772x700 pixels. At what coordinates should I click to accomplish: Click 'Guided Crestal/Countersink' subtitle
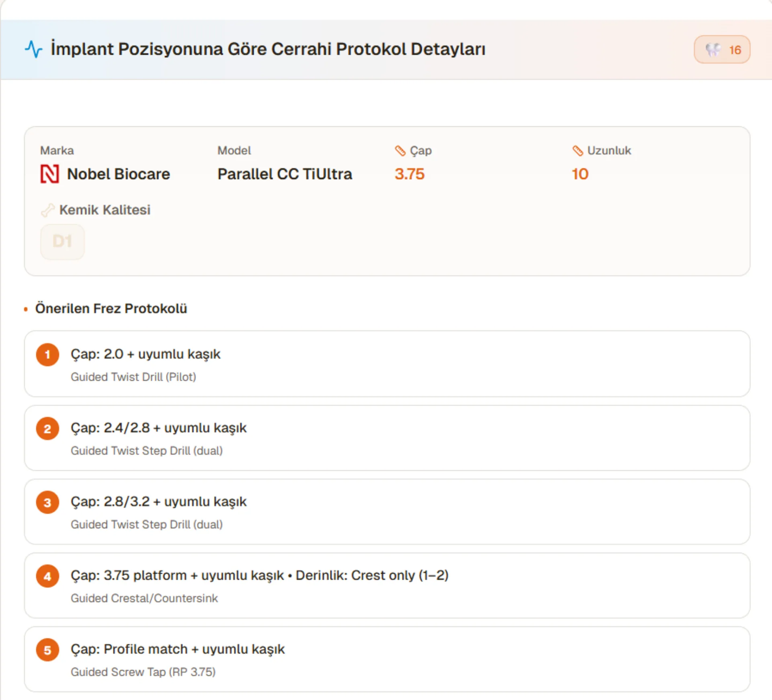144,598
